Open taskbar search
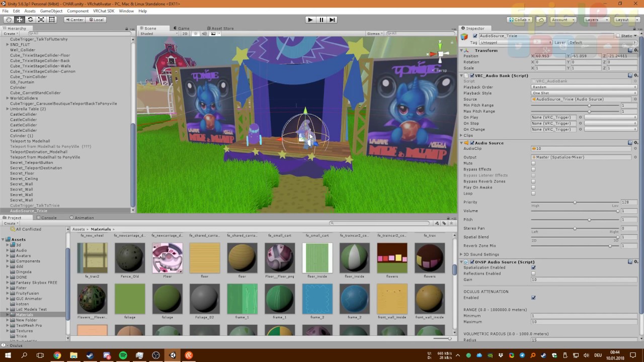 24,355
